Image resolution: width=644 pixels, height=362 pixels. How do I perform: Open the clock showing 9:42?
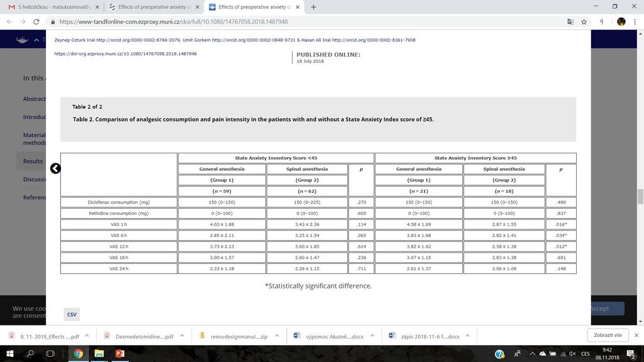click(x=607, y=354)
